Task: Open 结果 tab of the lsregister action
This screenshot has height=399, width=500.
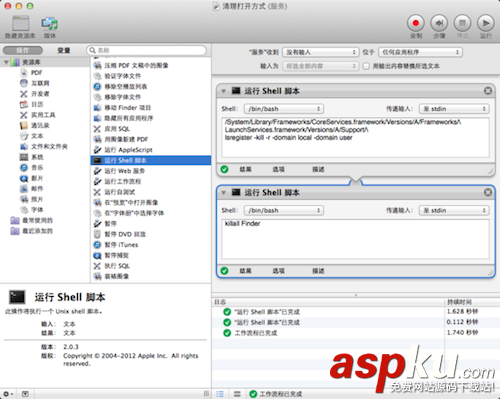Action: 246,169
